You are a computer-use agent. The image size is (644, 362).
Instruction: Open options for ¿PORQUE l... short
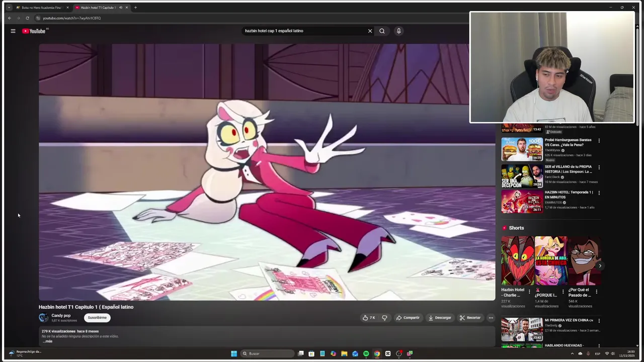click(x=563, y=292)
